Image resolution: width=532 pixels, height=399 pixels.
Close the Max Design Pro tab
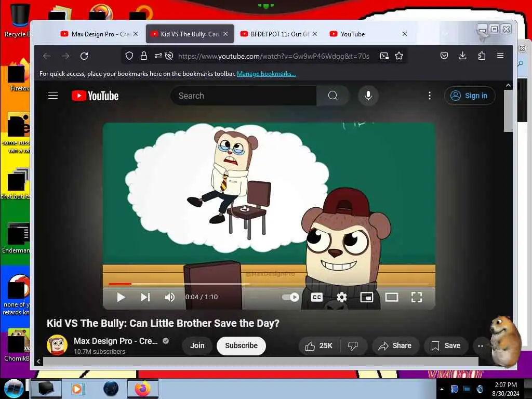pos(136,34)
